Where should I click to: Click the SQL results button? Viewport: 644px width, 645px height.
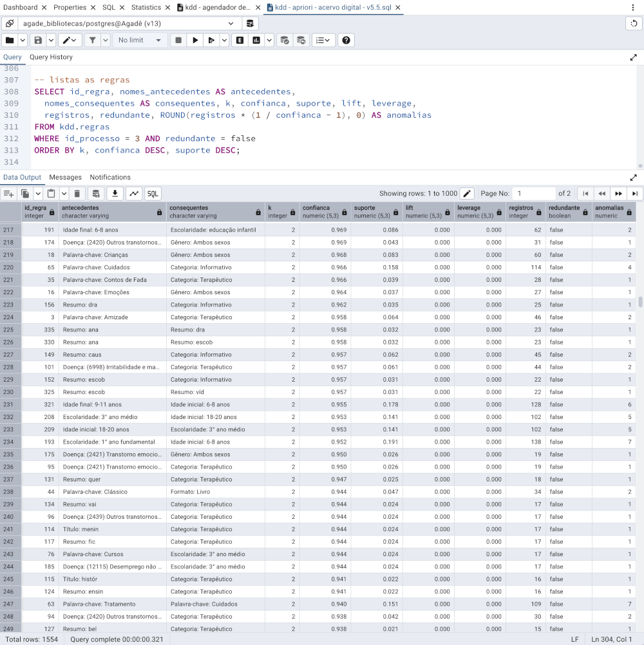click(153, 193)
